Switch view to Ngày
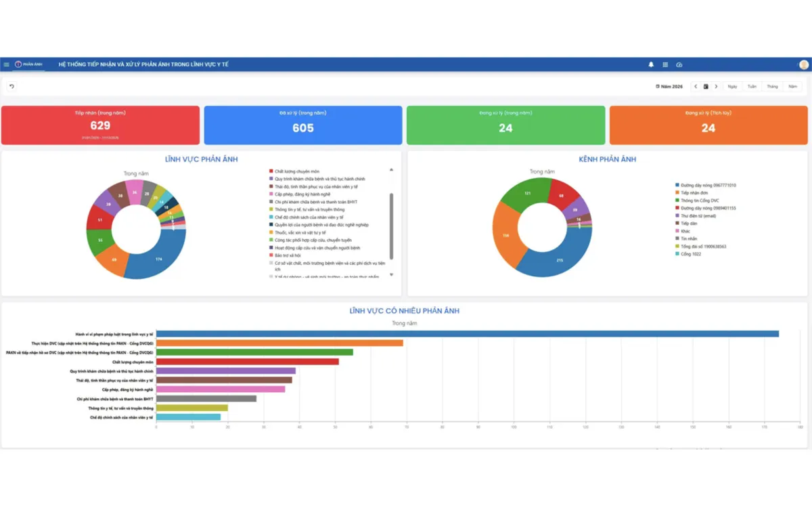 [x=732, y=87]
